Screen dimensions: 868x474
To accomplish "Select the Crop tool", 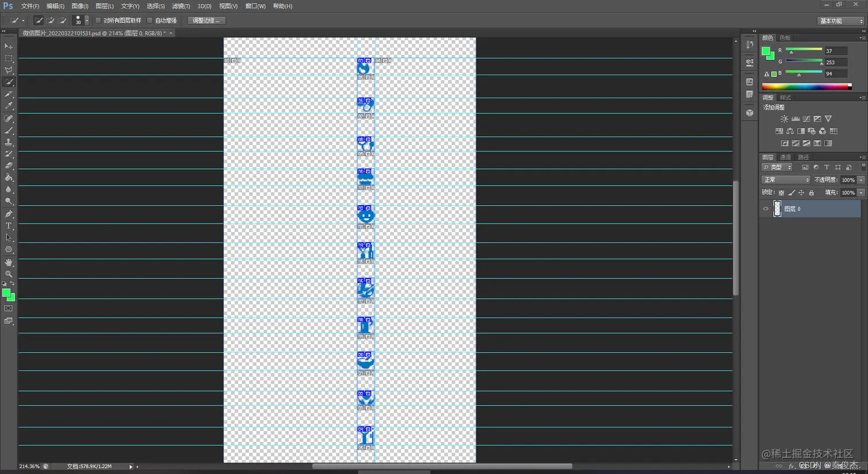I will coord(9,94).
